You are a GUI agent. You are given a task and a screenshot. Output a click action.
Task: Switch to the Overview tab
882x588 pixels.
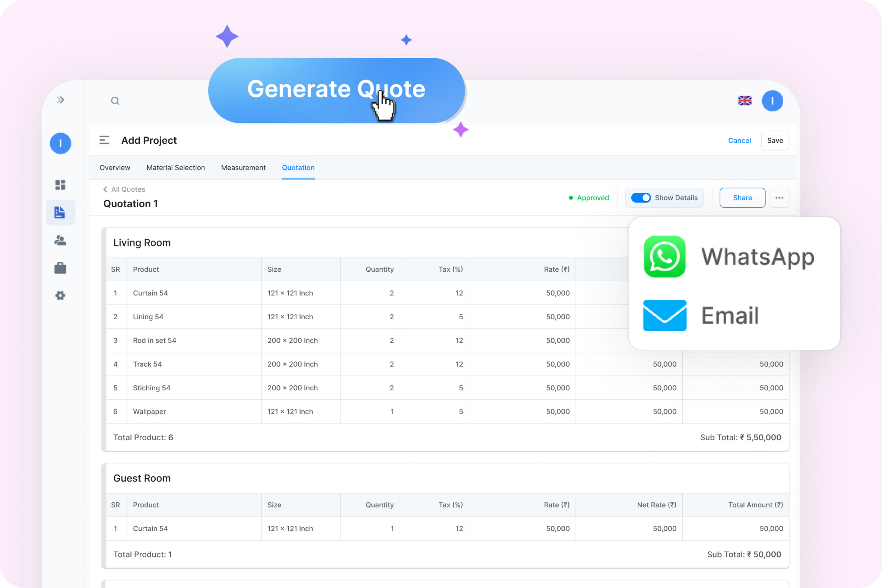click(x=115, y=167)
